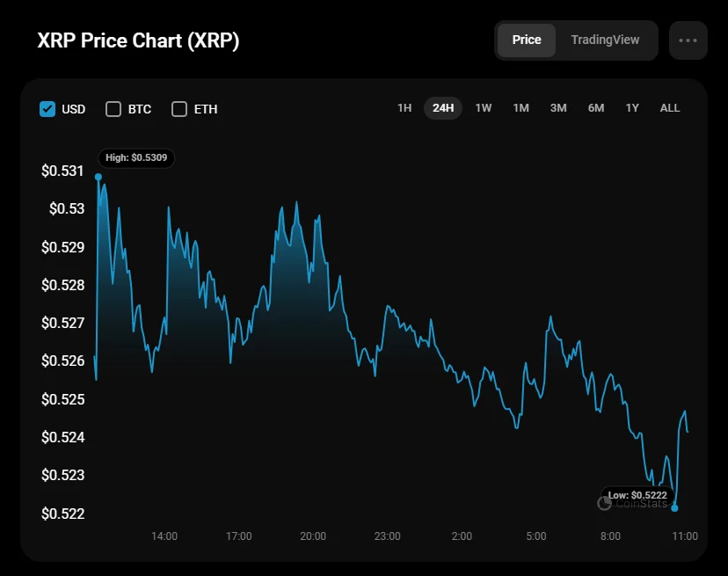
Task: Switch to the TradingView tab
Action: click(605, 40)
